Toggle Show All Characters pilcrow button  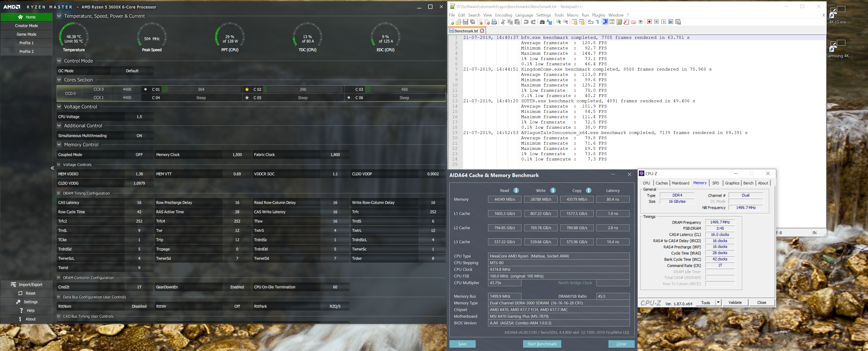[598, 22]
